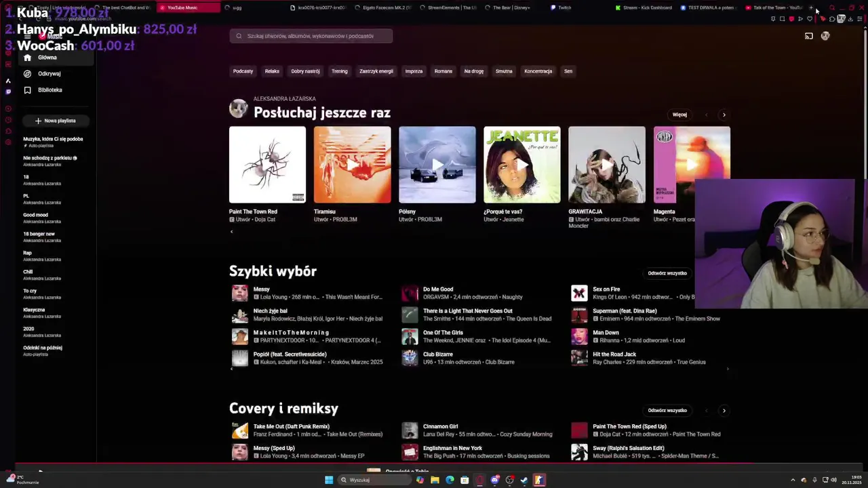Advance Posłuchaj jeszcze raz carousel with next arrow
The width and height of the screenshot is (868, 488).
pos(724,115)
